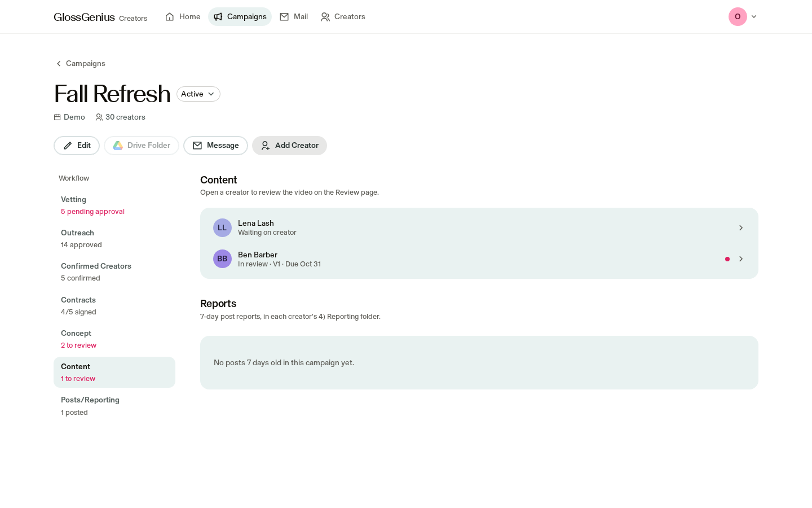
Task: Click the back arrow beside Campaigns
Action: pos(59,64)
